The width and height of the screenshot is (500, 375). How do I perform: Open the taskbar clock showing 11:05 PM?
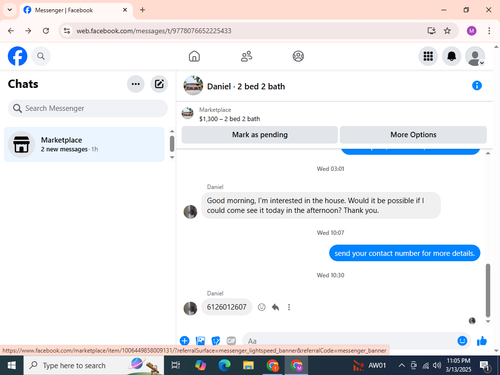[458, 365]
